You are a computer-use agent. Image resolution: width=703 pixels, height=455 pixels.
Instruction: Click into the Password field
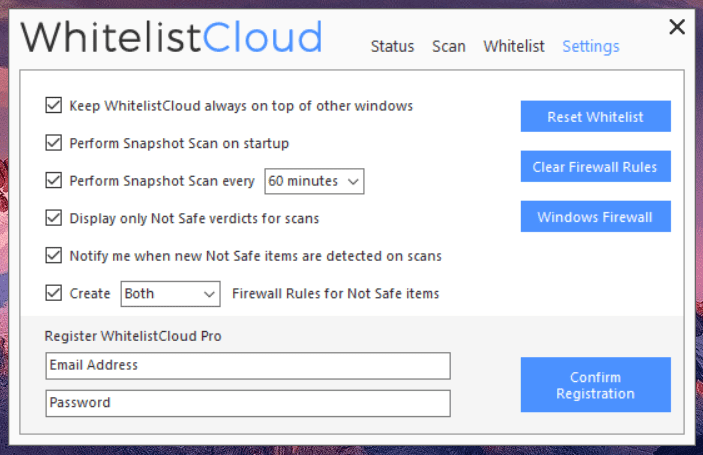[x=248, y=403]
